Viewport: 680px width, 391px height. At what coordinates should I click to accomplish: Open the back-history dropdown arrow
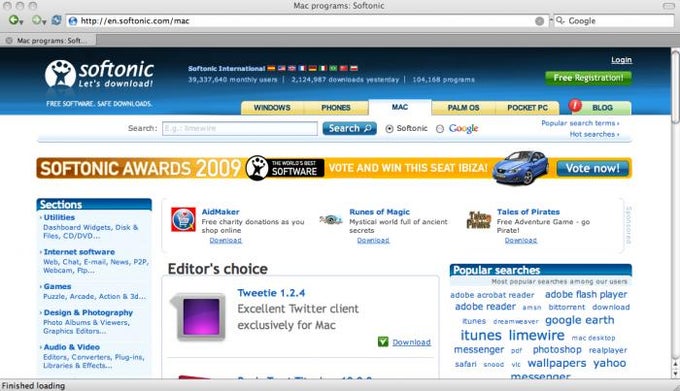[21, 22]
